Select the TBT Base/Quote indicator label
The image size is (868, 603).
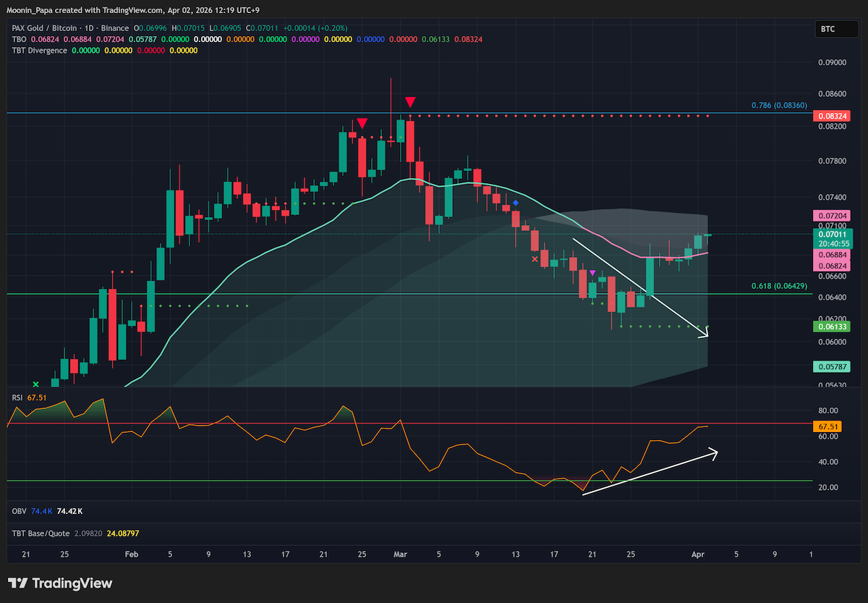(40, 534)
